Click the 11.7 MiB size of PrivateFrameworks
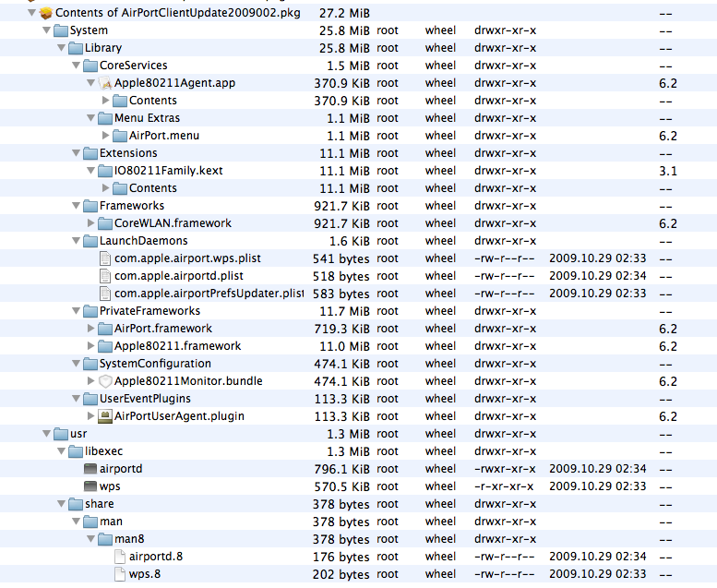 [344, 311]
